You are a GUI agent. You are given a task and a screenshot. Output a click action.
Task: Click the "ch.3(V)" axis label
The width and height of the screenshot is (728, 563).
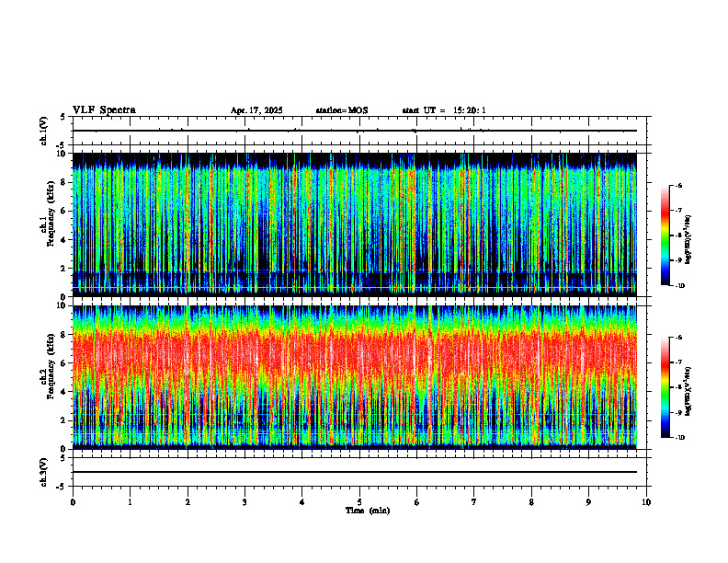tap(43, 472)
